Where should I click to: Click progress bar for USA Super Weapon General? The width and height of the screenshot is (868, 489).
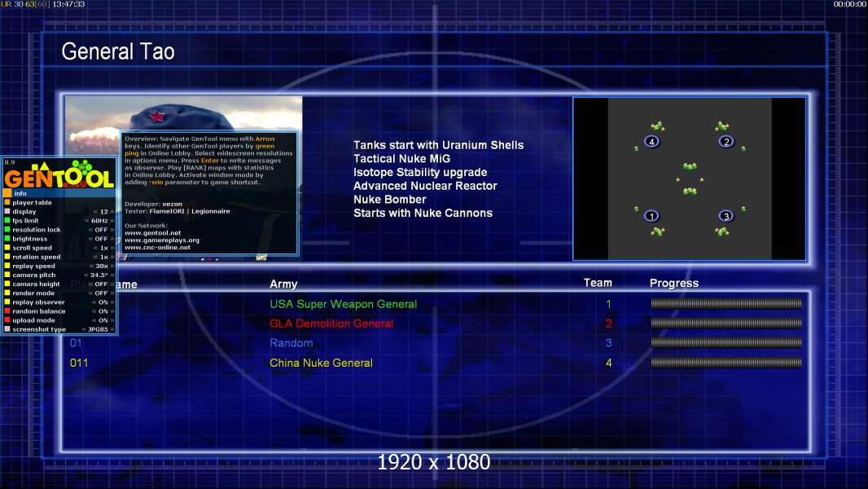tap(726, 303)
